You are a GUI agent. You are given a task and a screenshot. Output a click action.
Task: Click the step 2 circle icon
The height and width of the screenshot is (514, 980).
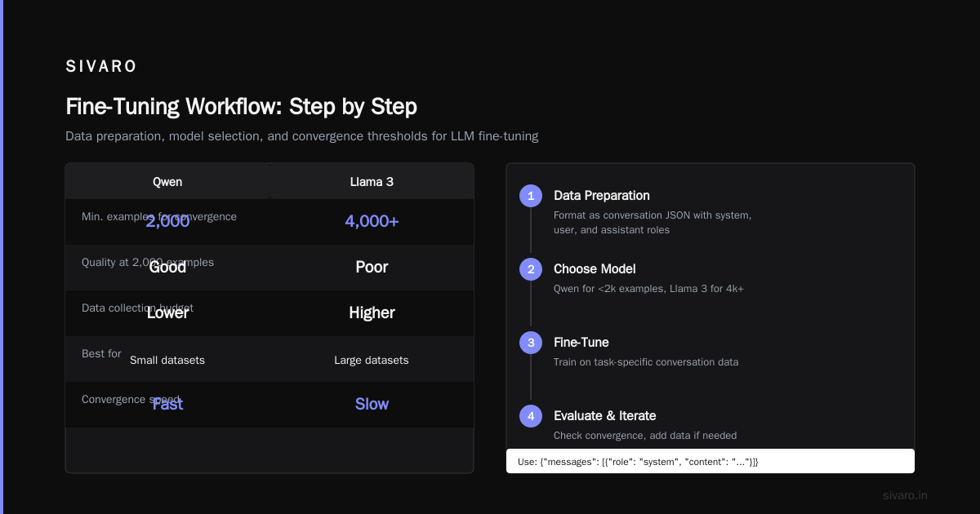tap(531, 269)
